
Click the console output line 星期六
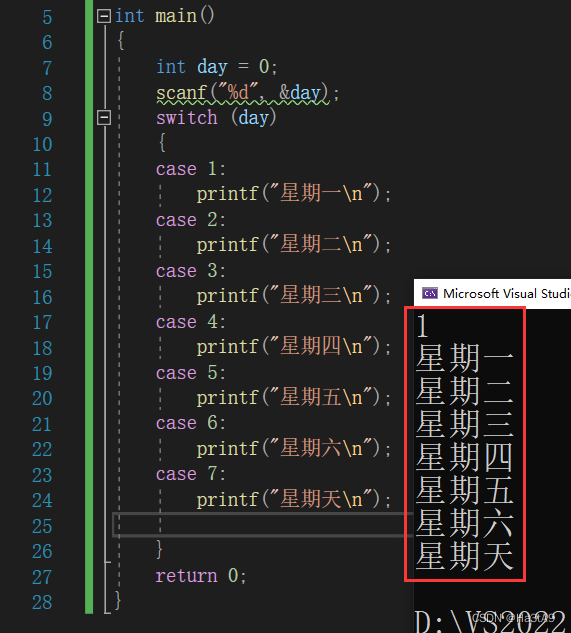[464, 523]
